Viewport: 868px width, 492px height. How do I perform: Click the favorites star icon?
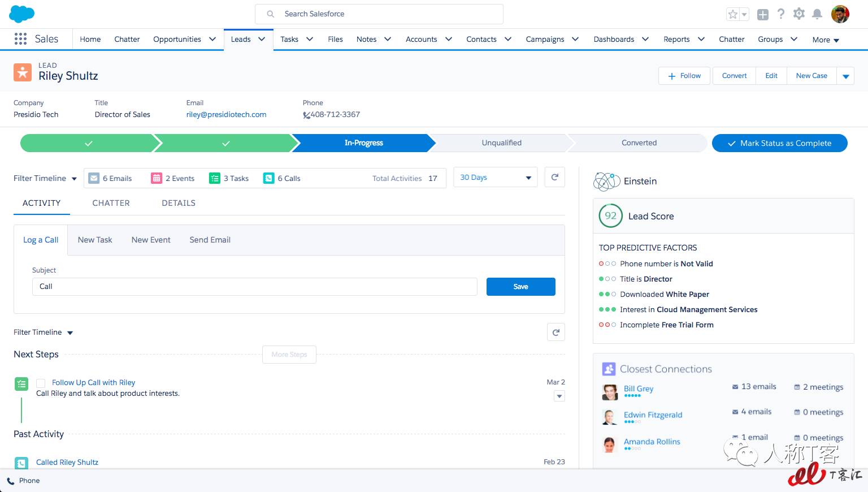[733, 15]
